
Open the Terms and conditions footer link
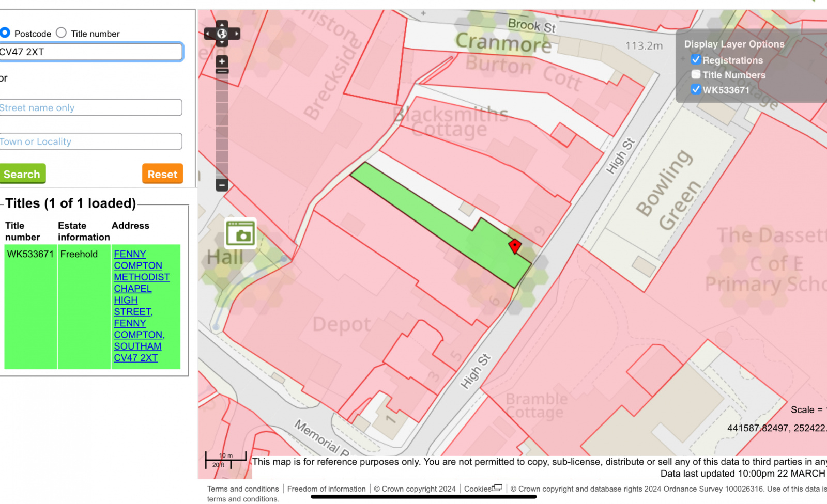point(243,489)
